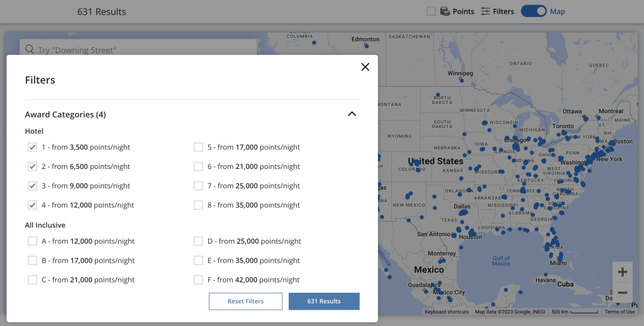Close the Filters dialog with X

(x=365, y=67)
